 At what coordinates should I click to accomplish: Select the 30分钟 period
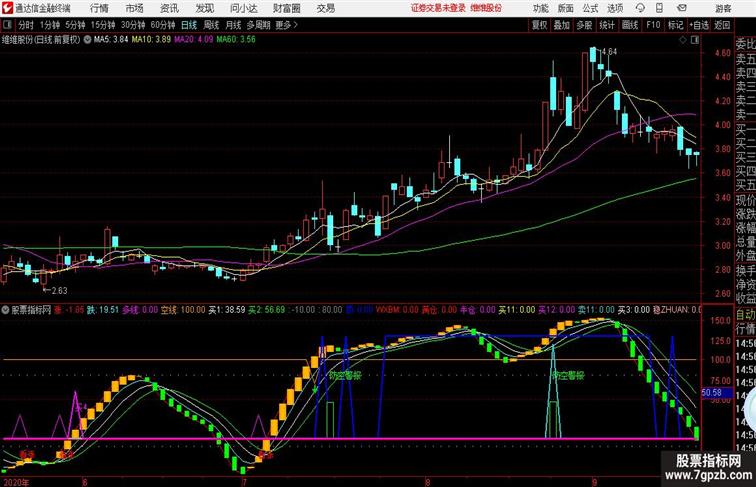click(x=133, y=25)
